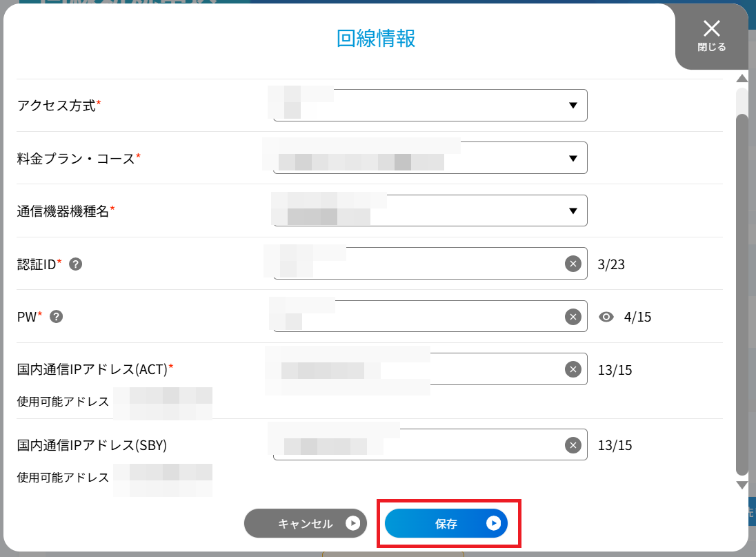Screen dimensions: 756x557
Task: Focus the 国内通信IPアドレス(SBY) input field
Action: (430, 444)
